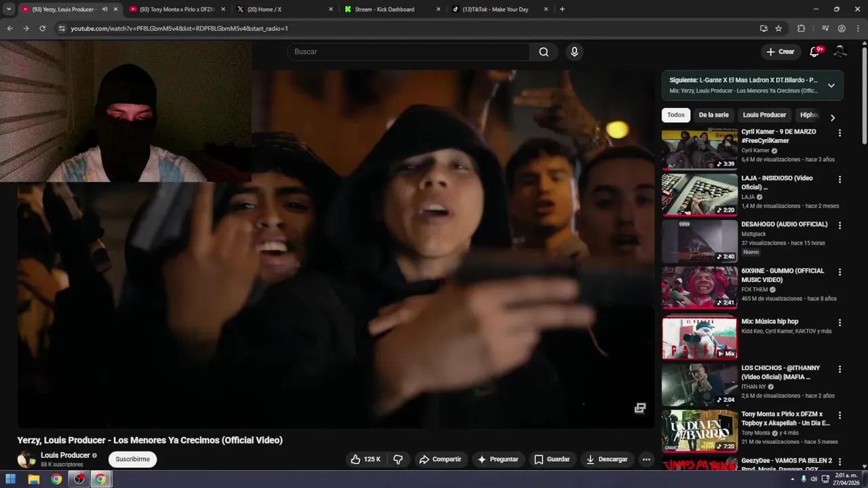Open Chrome media controls icon
Viewport: 868px width, 488px height.
point(825,28)
